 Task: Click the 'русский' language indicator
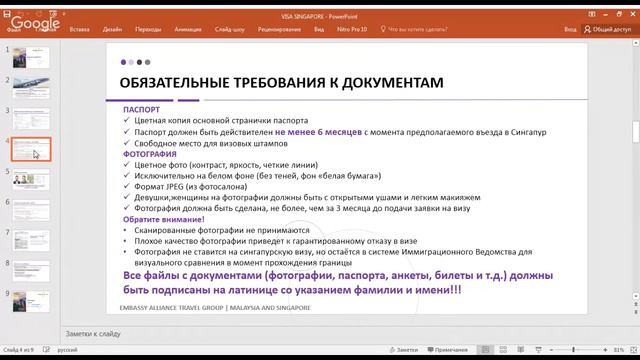coord(67,350)
